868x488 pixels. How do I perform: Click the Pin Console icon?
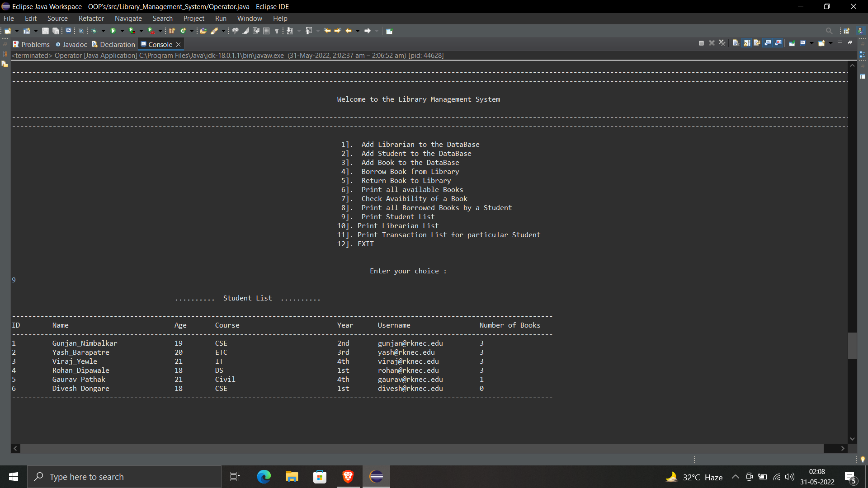click(792, 43)
